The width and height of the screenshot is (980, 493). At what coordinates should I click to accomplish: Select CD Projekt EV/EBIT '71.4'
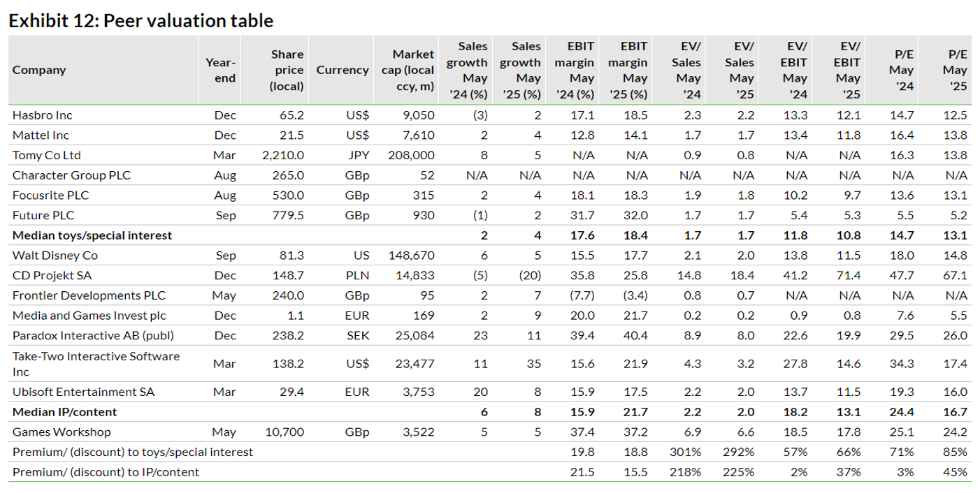click(849, 276)
